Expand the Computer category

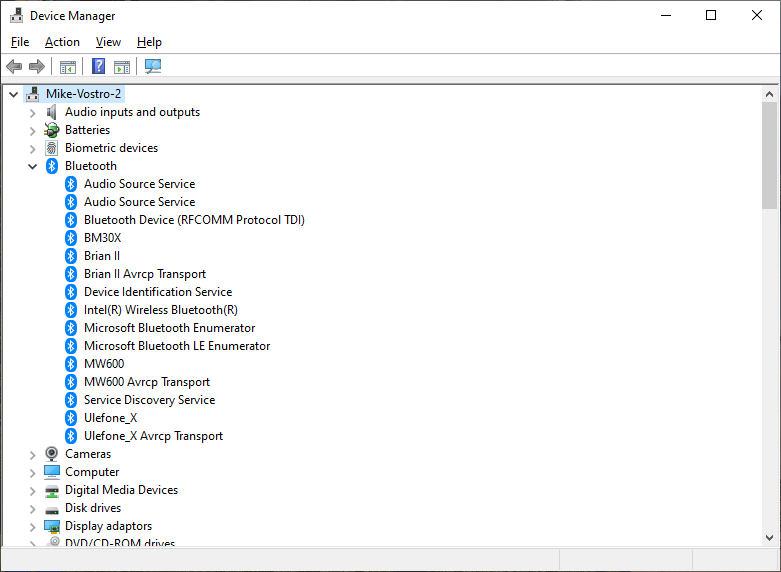tap(33, 473)
